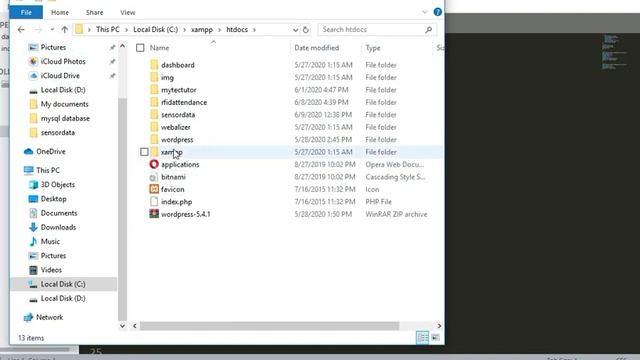The image size is (640, 360).
Task: Open the Share ribbon tab
Action: click(x=94, y=12)
